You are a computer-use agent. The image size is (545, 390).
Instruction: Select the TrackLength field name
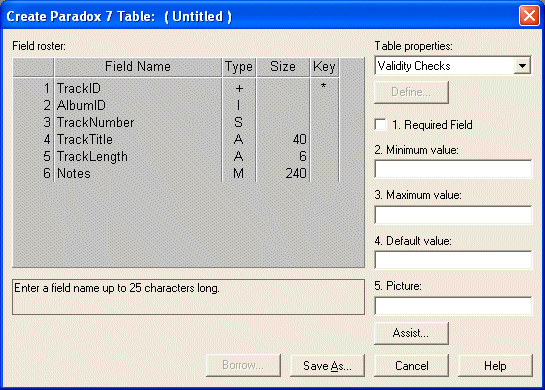[92, 156]
